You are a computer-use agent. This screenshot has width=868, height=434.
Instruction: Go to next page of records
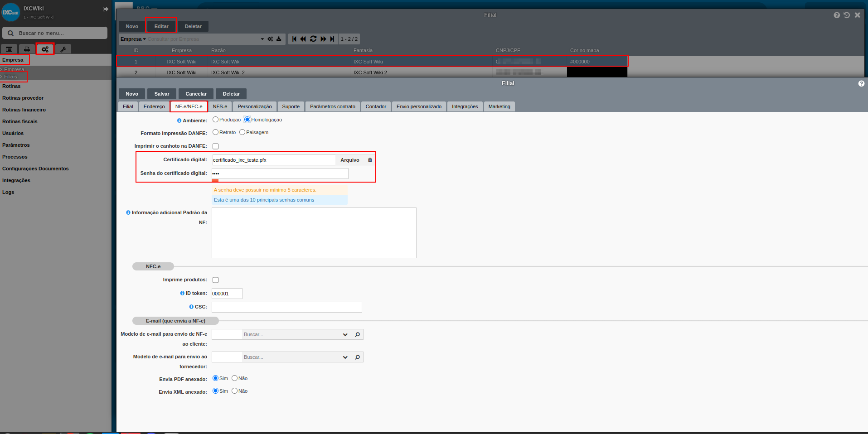coord(323,39)
